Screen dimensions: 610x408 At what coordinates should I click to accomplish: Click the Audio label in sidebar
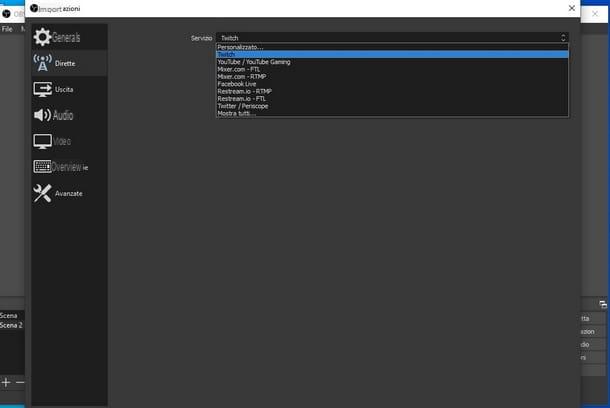[x=63, y=115]
